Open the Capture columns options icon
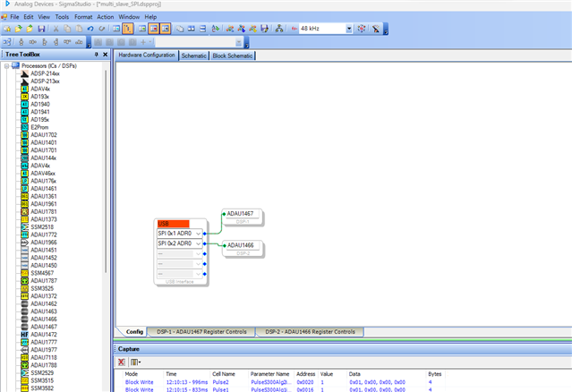This screenshot has width=572, height=392. click(x=135, y=362)
